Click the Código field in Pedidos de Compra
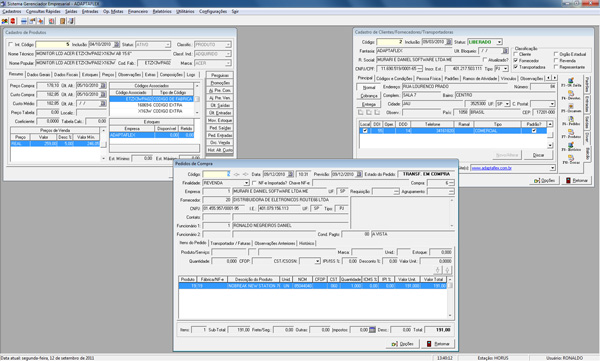 (217, 174)
